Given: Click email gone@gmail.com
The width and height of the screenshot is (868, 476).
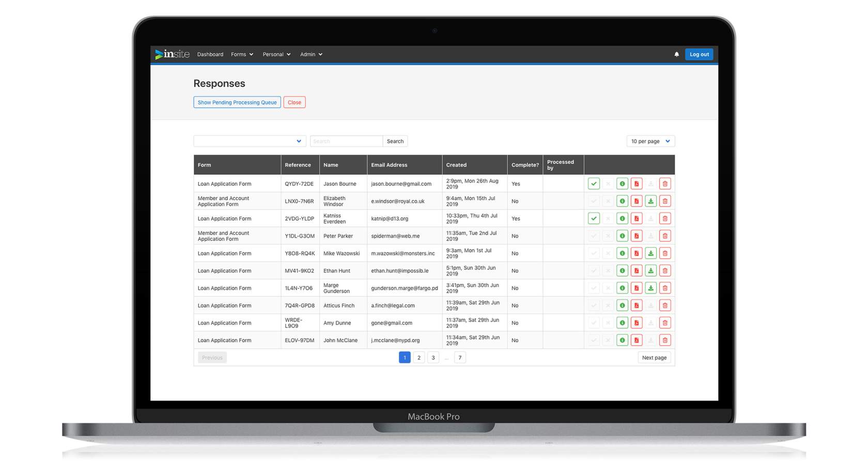Looking at the screenshot, I should 392,323.
